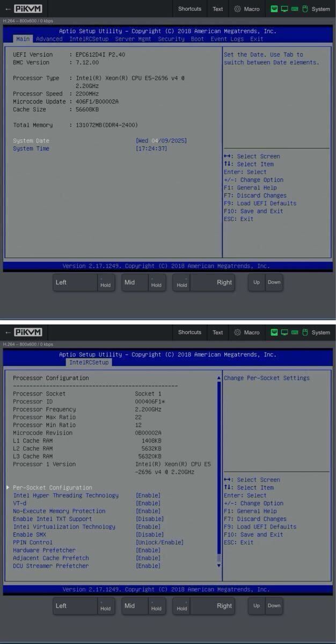Viewport: 336px width, 644px height.
Task: Switch to the Advanced BIOS tab
Action: pos(49,39)
